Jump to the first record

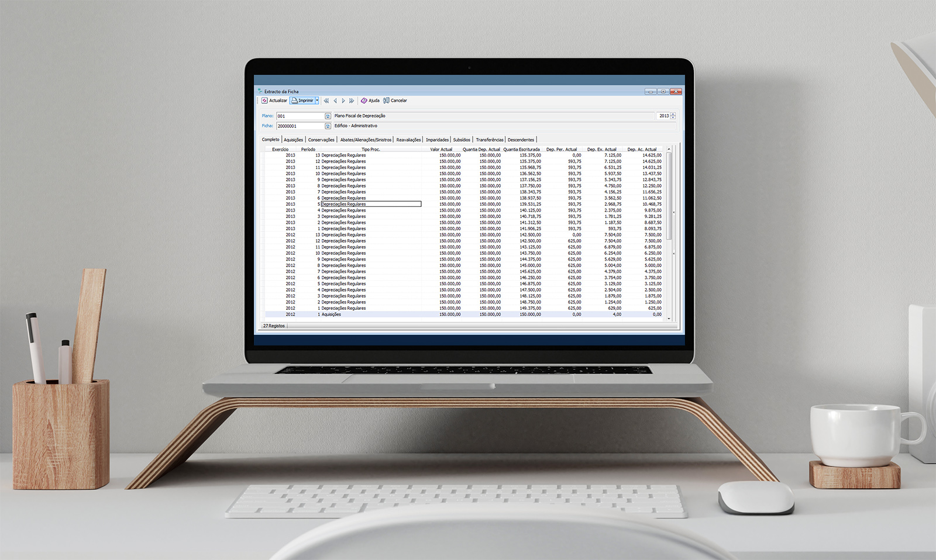pyautogui.click(x=326, y=101)
